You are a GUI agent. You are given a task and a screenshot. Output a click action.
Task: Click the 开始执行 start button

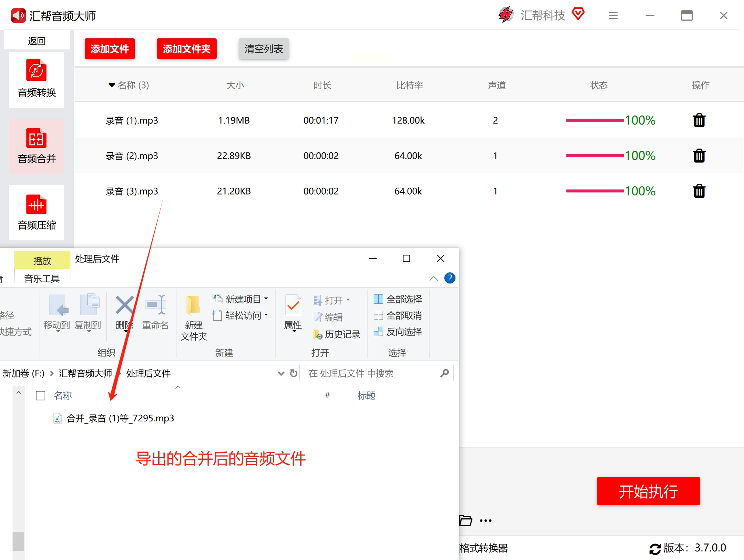click(x=648, y=491)
